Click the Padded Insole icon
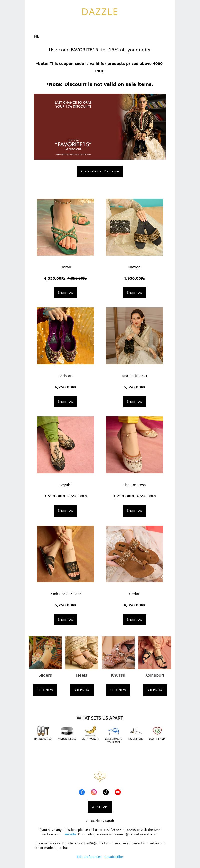 (67, 731)
